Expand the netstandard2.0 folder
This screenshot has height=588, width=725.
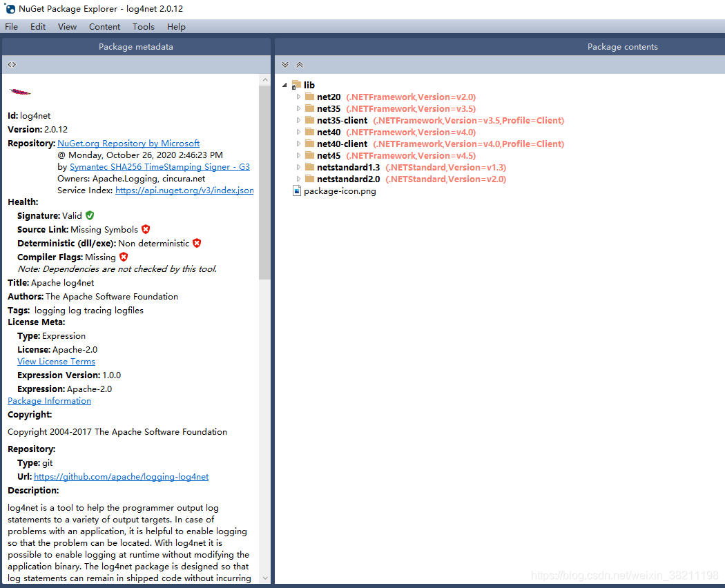(298, 179)
